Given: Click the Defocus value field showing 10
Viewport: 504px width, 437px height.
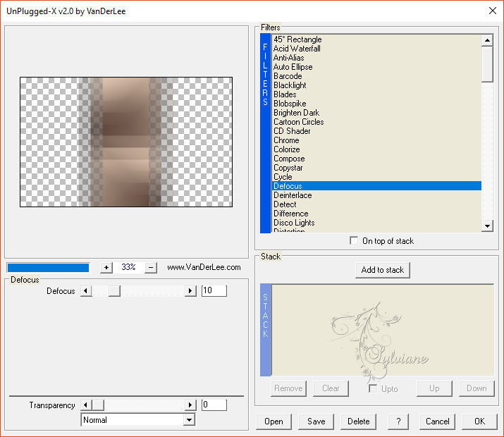Looking at the screenshot, I should (214, 290).
